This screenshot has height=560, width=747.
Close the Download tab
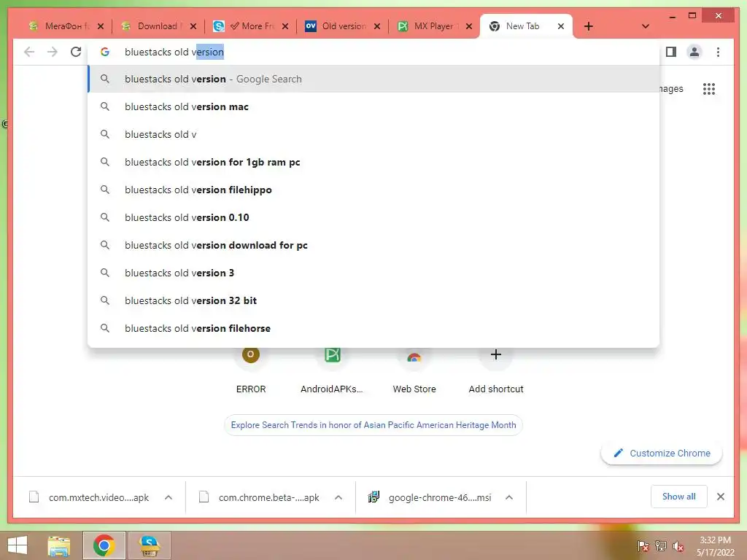point(193,26)
